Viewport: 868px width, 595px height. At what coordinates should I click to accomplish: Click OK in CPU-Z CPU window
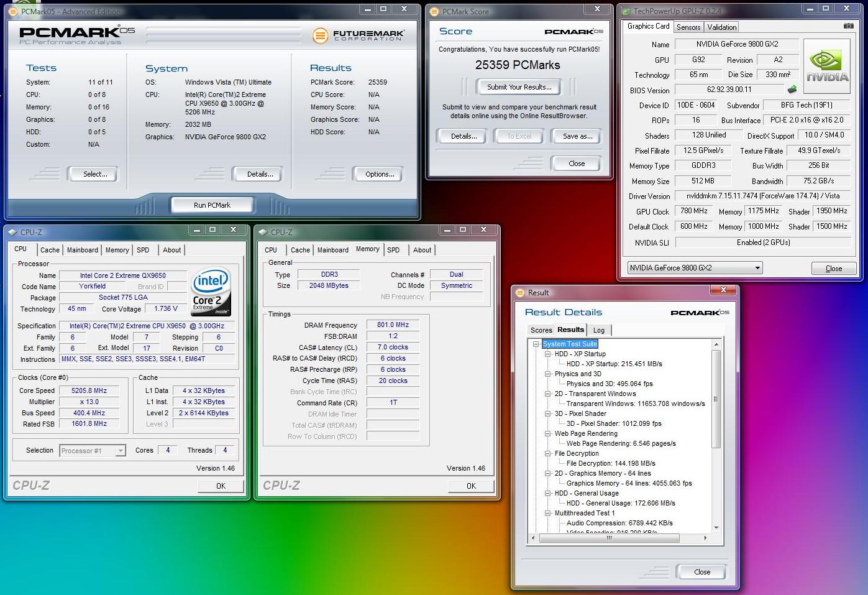coord(221,486)
